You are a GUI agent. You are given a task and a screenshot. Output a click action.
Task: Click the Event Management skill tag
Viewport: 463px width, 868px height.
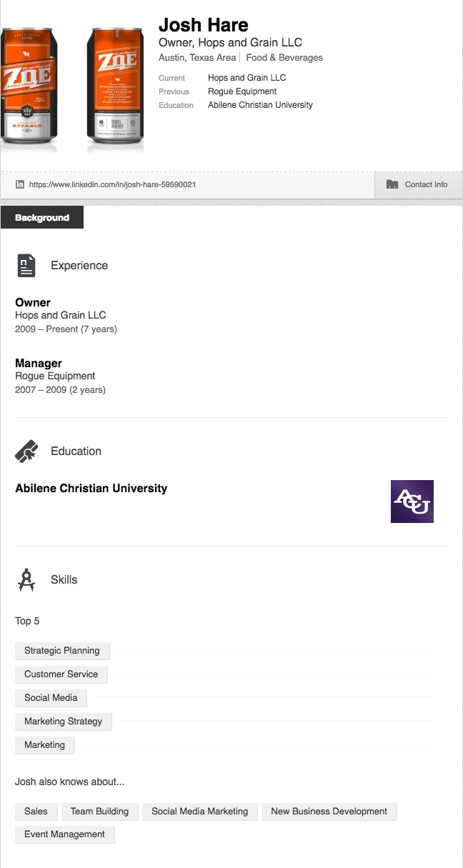[x=64, y=834]
